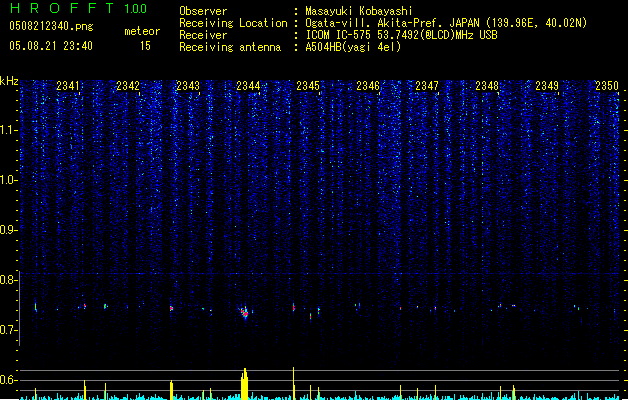Screen dimensions: 629x400
Task: Click the 2341 time marker
Action: click(x=68, y=86)
